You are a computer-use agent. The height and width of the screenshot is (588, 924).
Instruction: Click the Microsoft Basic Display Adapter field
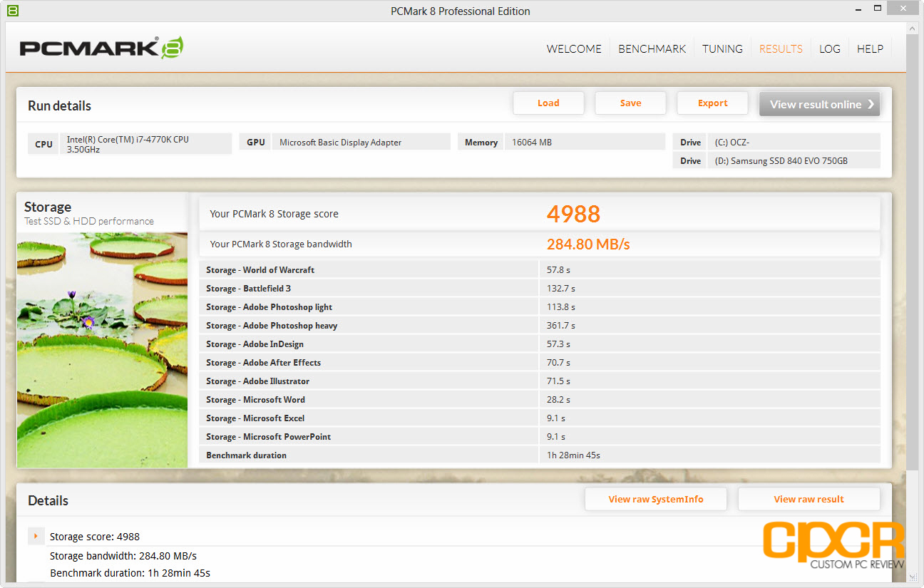(x=361, y=143)
